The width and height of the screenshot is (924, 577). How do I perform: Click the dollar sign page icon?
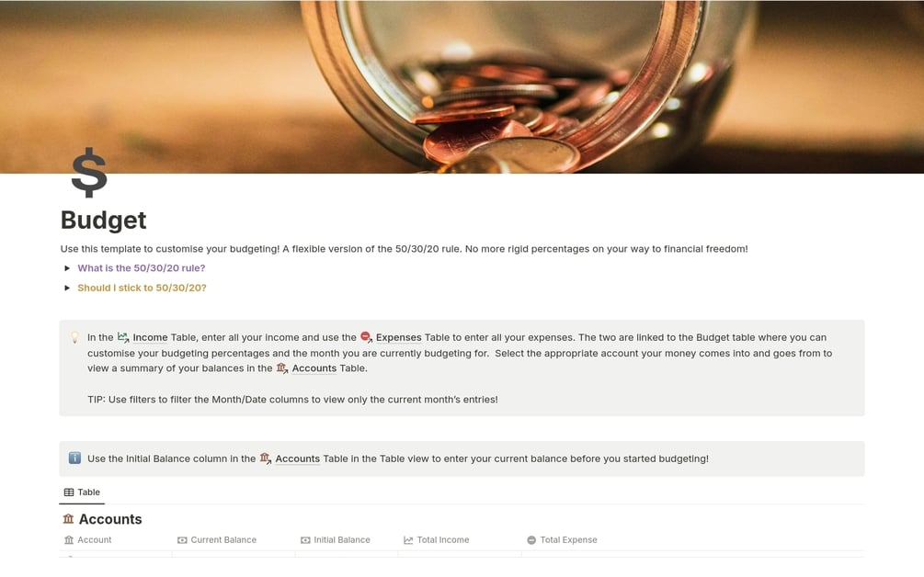tap(89, 172)
